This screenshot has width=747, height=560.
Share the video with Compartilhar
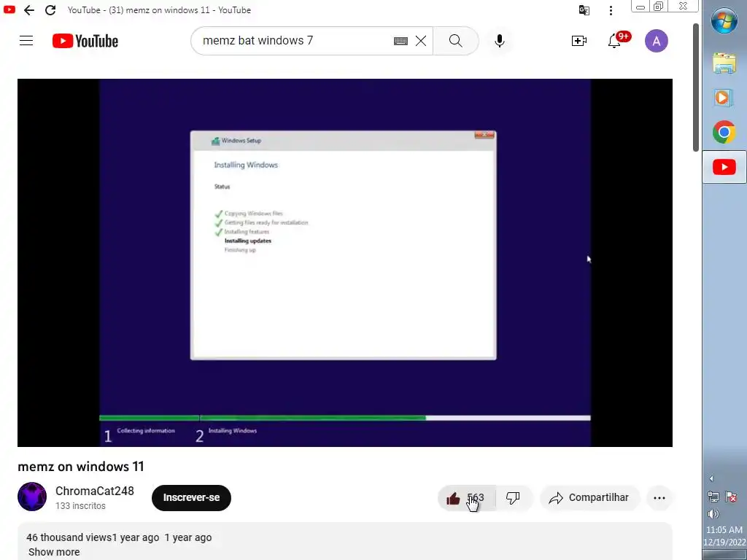tap(589, 497)
